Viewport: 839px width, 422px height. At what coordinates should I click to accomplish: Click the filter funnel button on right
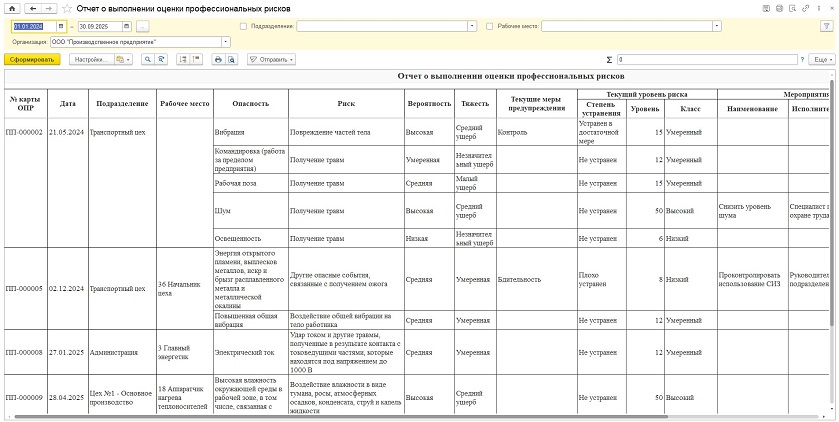[827, 26]
